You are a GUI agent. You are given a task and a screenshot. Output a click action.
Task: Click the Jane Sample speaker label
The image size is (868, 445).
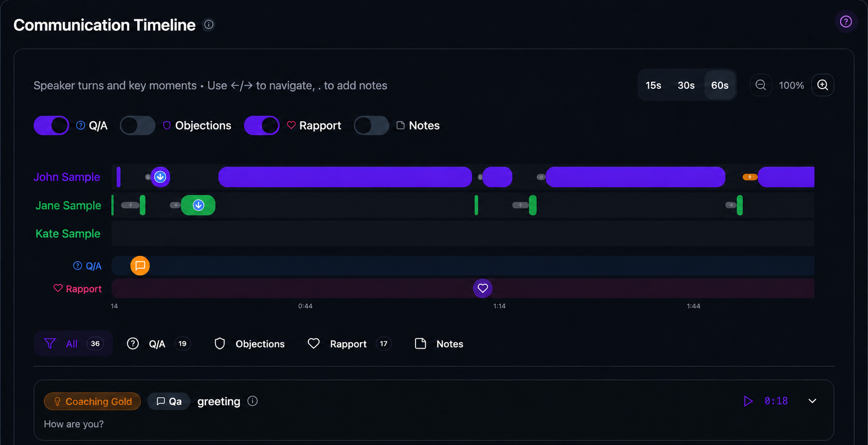coord(68,205)
